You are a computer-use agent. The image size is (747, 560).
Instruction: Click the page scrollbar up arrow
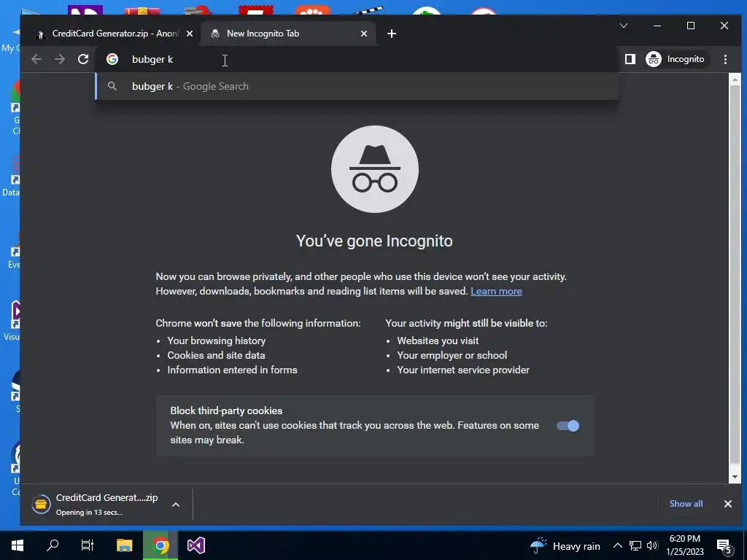tap(735, 79)
